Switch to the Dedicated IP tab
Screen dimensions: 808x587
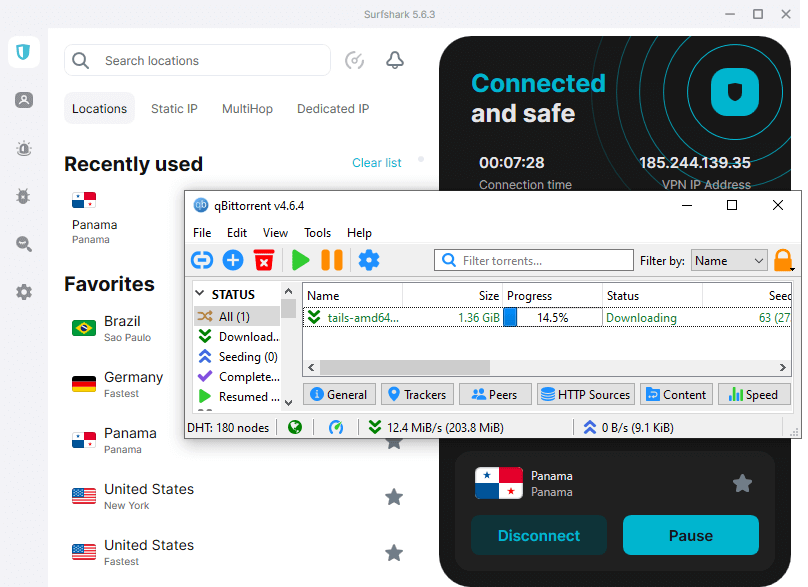(x=333, y=109)
